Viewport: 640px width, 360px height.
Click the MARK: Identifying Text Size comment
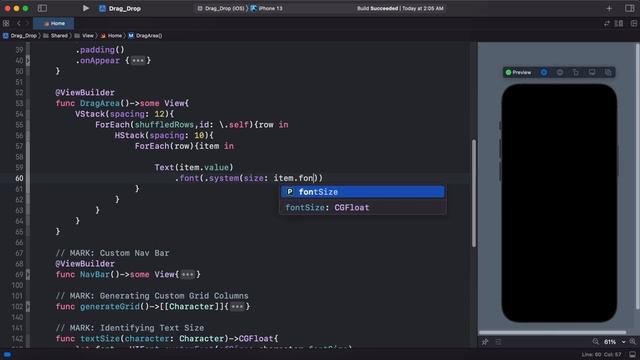tap(130, 328)
